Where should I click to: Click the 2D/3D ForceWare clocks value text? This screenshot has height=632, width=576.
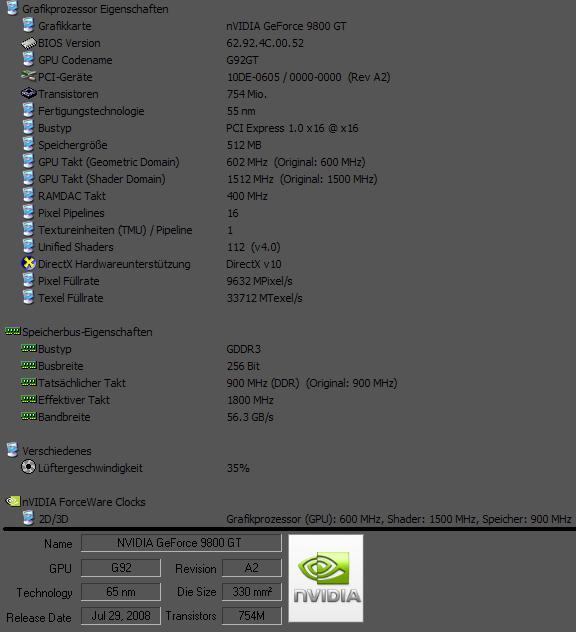coord(399,519)
